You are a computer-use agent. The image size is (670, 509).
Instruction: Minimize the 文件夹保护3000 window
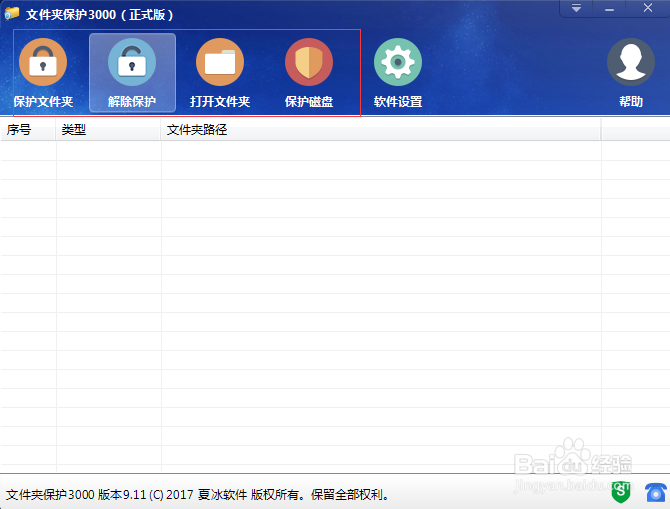point(609,9)
